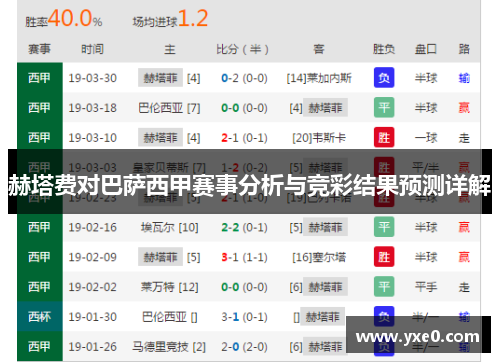Click away team [14]莱加内斯

(319, 78)
